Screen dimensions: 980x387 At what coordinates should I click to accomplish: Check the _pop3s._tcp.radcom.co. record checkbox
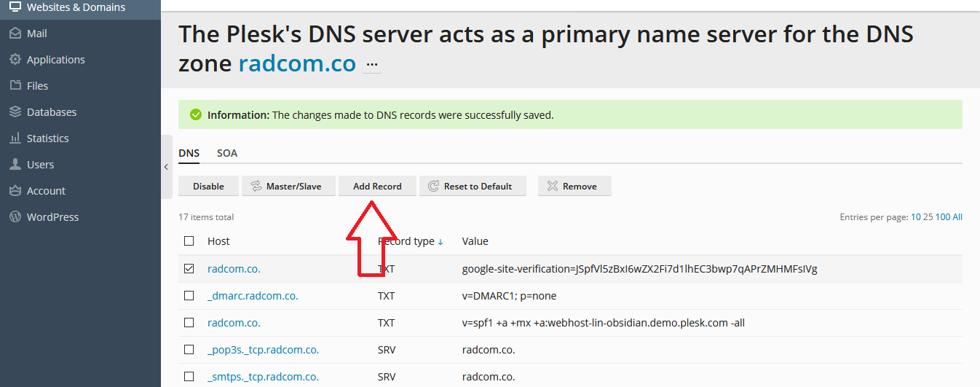point(189,350)
